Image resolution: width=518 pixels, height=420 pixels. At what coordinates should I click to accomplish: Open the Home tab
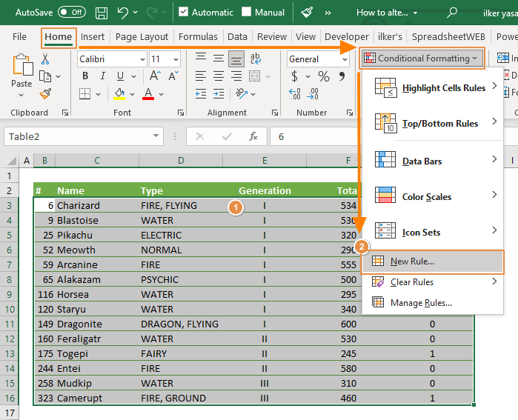[59, 37]
